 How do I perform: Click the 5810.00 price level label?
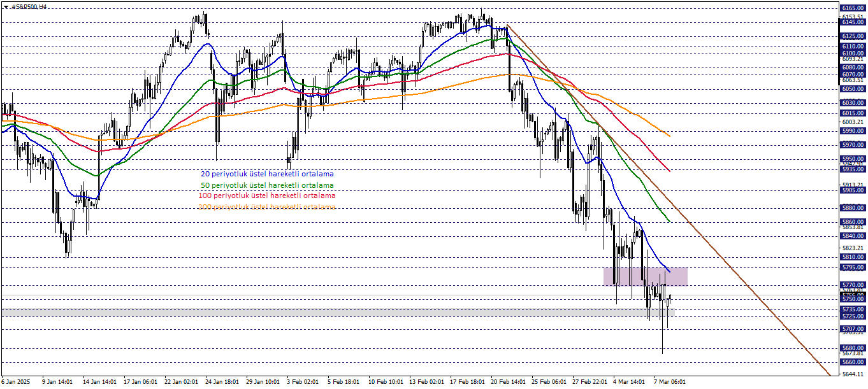coord(852,257)
